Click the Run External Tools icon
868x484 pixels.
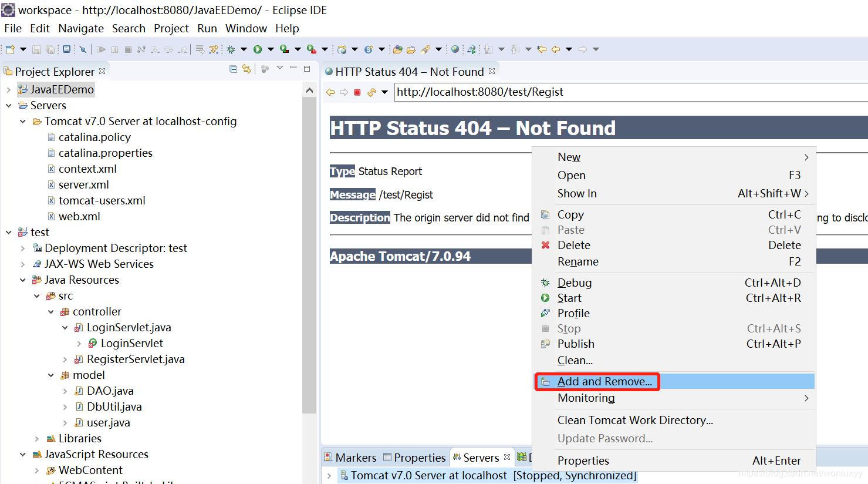pos(312,49)
